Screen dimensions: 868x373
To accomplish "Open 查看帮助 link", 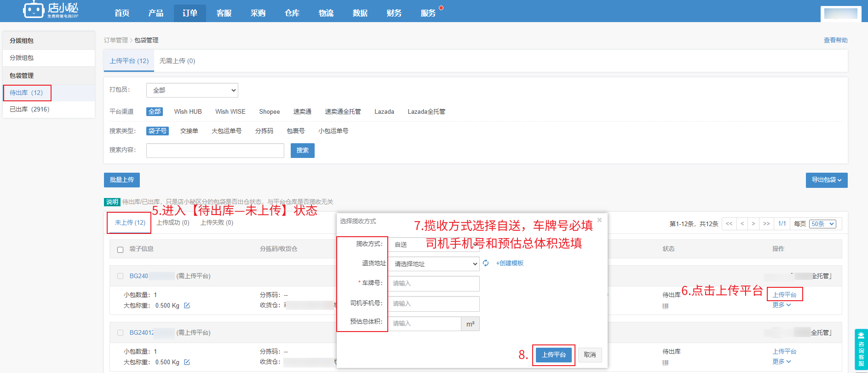I will pyautogui.click(x=835, y=40).
